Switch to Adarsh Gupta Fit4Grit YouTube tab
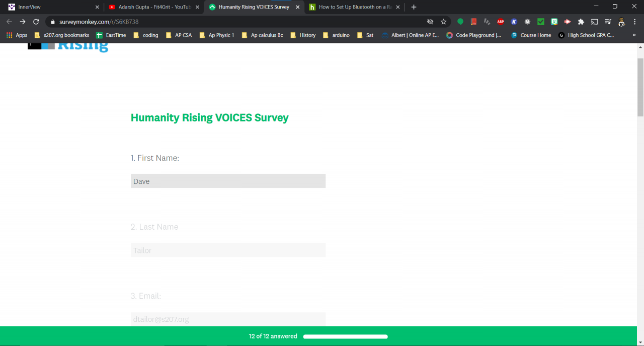This screenshot has height=346, width=644. tap(154, 7)
